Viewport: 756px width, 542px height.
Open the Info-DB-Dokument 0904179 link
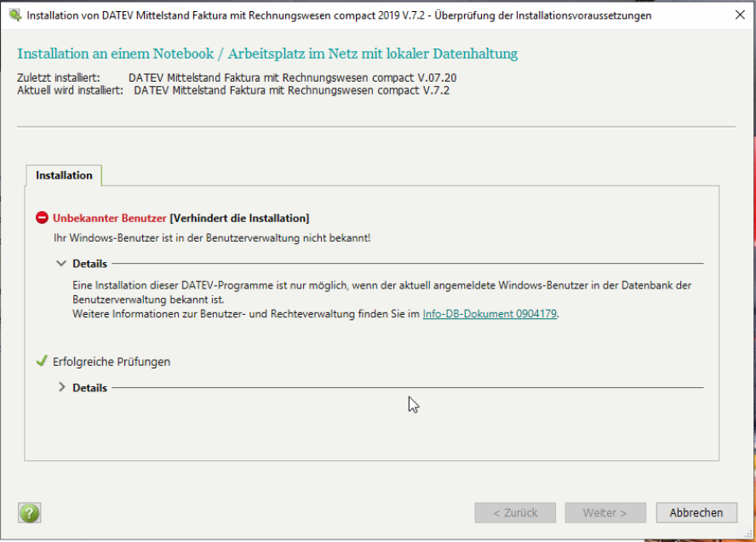coord(490,314)
